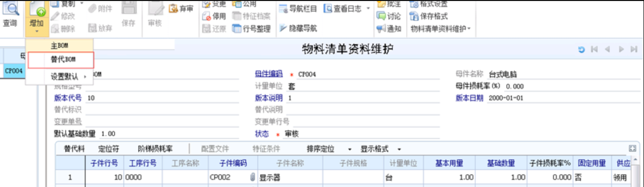Select 主BOM from the add menu

59,46
